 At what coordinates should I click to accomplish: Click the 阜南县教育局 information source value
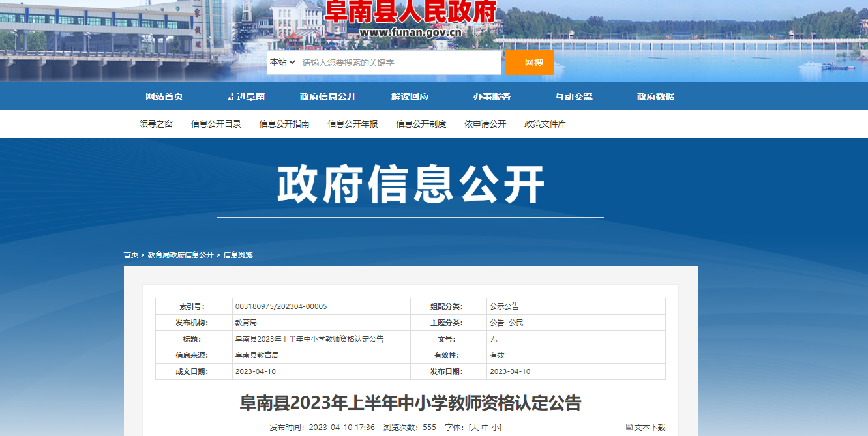click(x=257, y=355)
